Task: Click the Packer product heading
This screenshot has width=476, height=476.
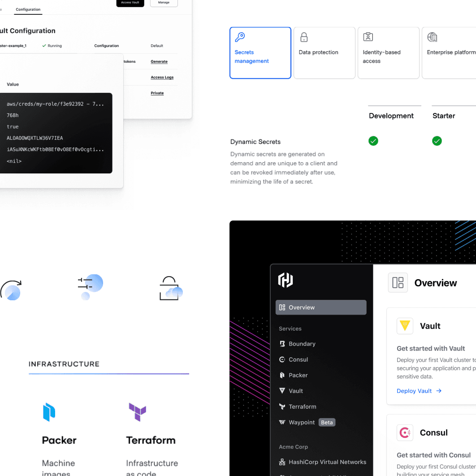Action: [x=59, y=440]
